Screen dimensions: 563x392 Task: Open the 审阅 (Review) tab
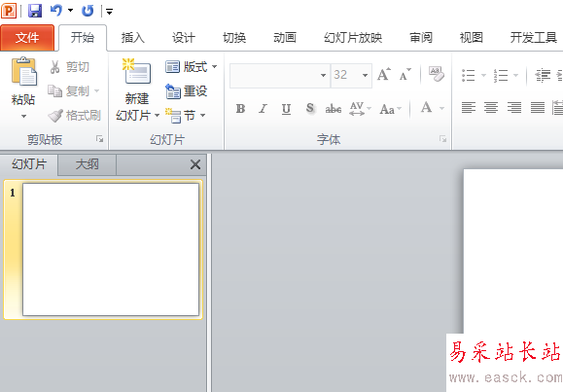tap(421, 37)
